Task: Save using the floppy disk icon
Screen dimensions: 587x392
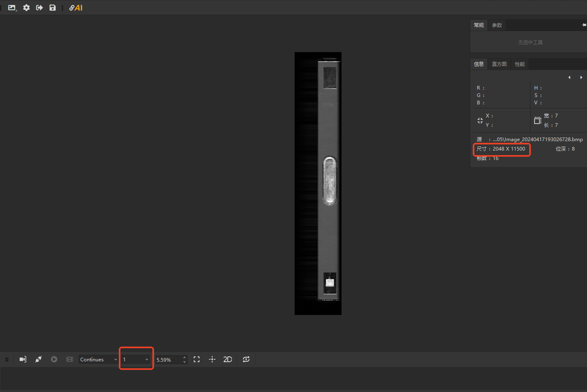Action: tap(52, 8)
